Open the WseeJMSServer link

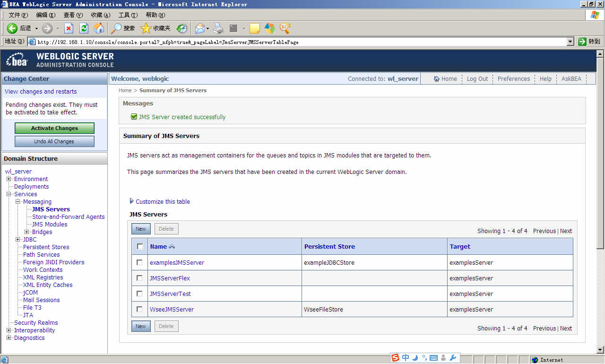(x=172, y=309)
